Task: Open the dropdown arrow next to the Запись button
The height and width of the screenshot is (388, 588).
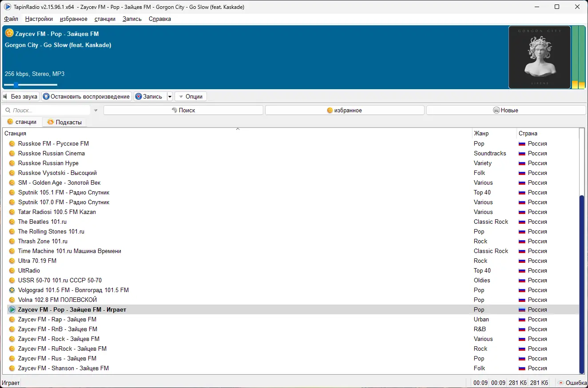Action: pyautogui.click(x=170, y=96)
